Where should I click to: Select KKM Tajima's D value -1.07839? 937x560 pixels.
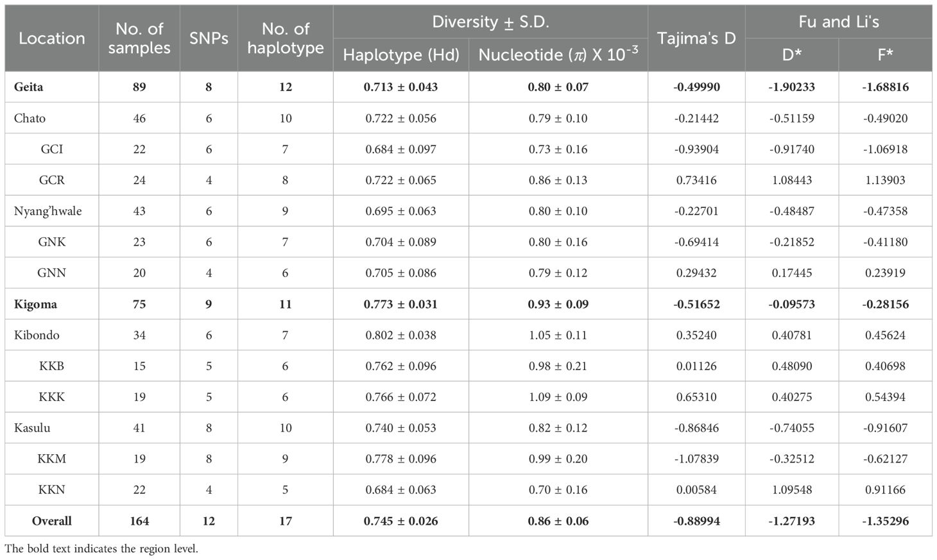point(696,459)
